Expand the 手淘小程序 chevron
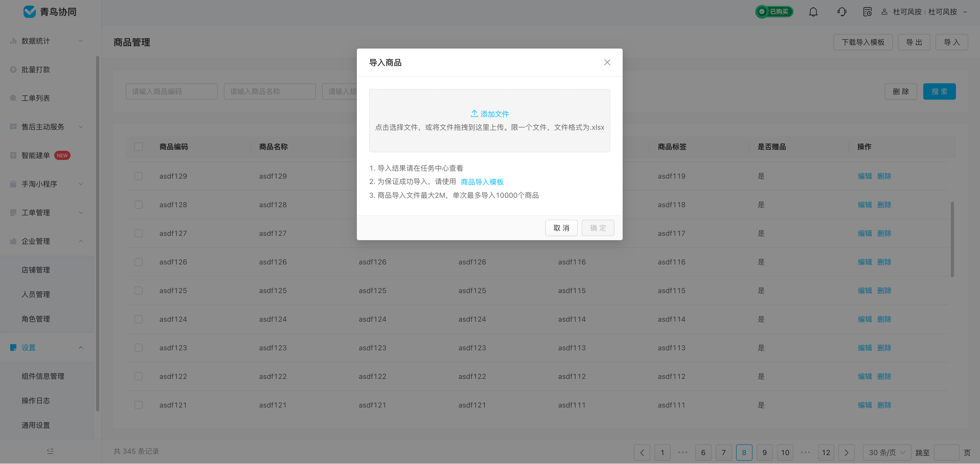Viewport: 980px width, 464px height. coord(81,184)
